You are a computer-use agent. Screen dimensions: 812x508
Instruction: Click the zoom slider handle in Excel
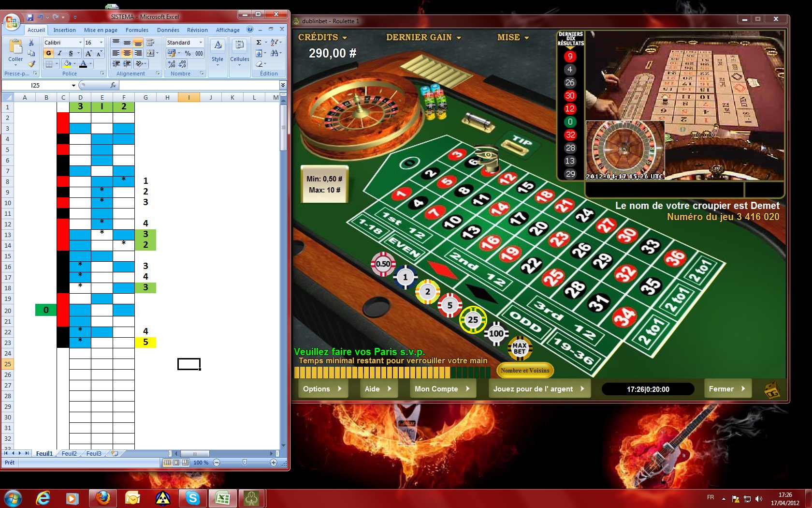tap(245, 463)
